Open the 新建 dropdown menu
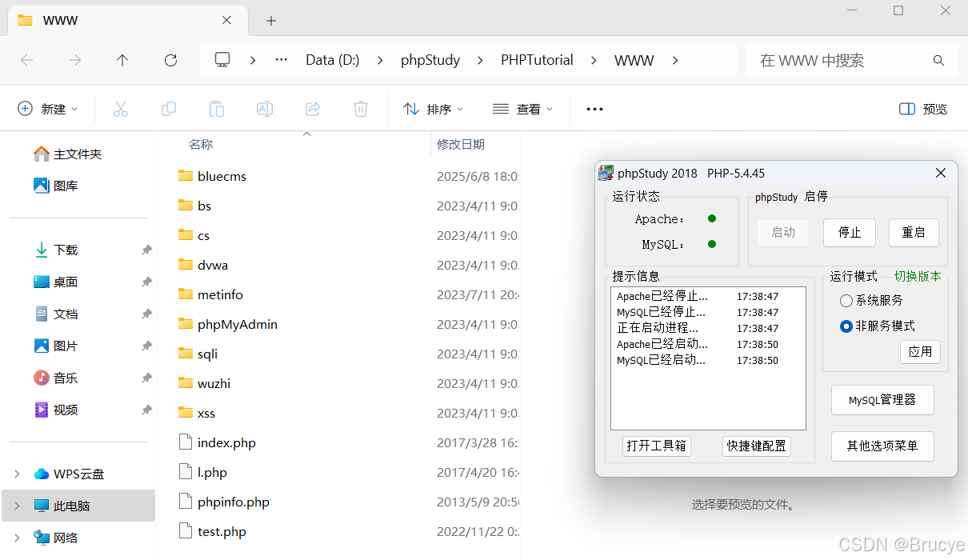Viewport: 968px width, 560px height. (x=48, y=109)
